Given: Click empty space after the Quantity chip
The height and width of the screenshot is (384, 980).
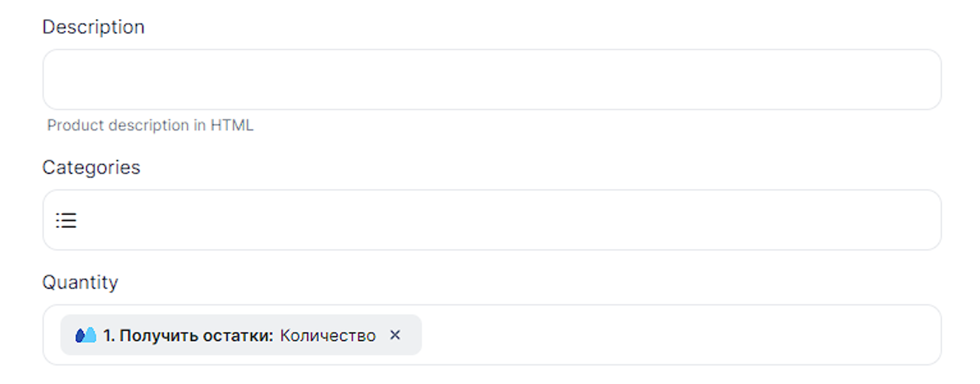Looking at the screenshot, I should pyautogui.click(x=673, y=335).
